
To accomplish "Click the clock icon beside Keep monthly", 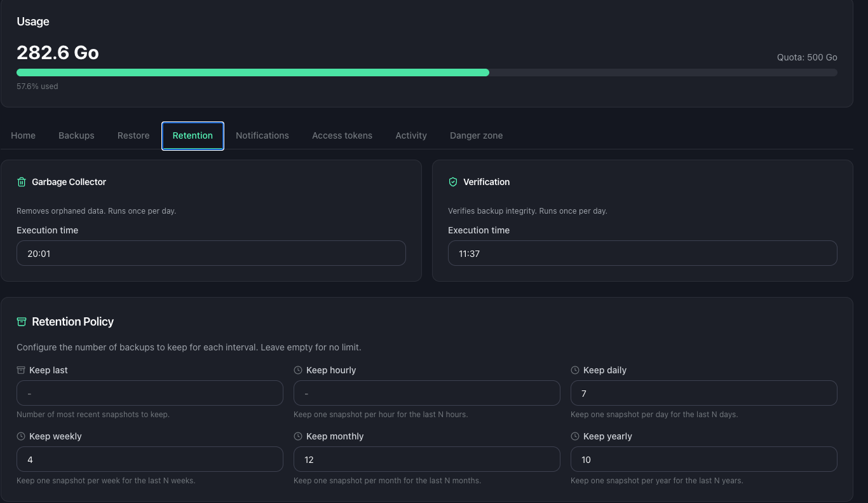I will (x=298, y=436).
